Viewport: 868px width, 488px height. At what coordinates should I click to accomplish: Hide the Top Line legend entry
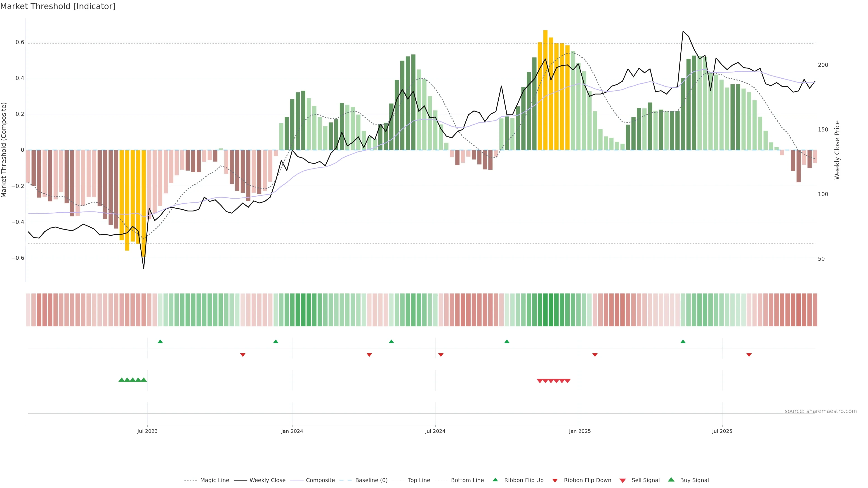[x=419, y=480]
